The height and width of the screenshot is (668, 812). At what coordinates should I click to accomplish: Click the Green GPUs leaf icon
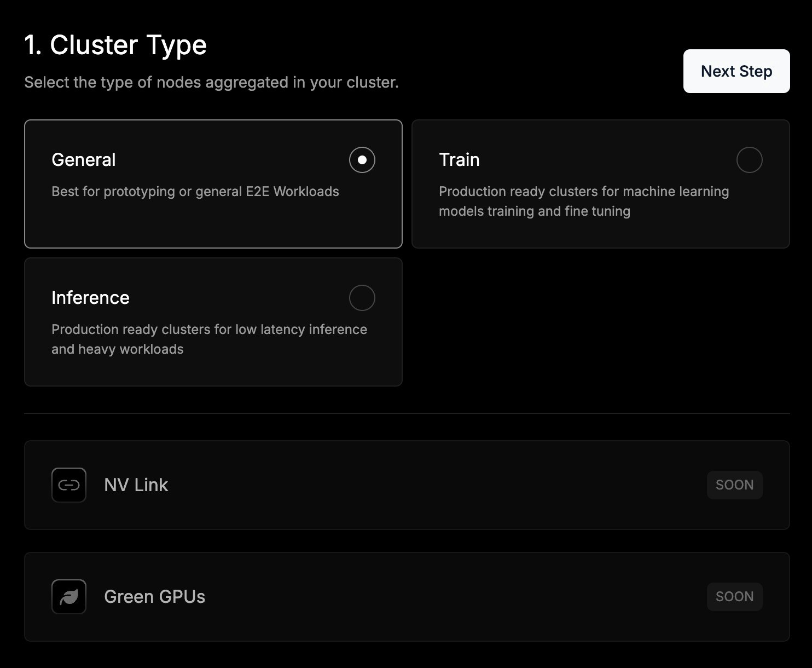click(x=69, y=597)
